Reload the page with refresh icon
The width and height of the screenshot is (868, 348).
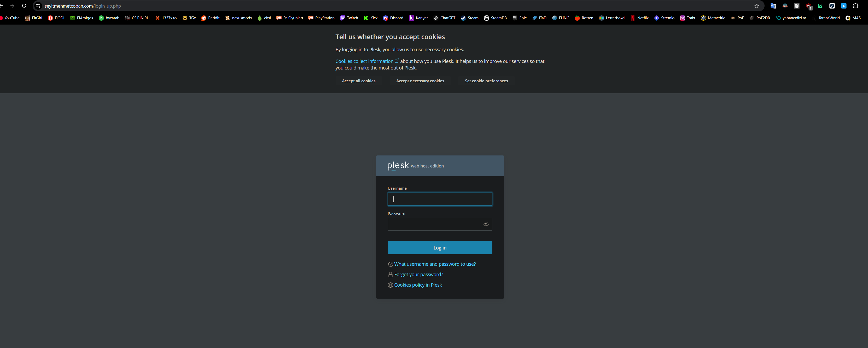(x=24, y=6)
